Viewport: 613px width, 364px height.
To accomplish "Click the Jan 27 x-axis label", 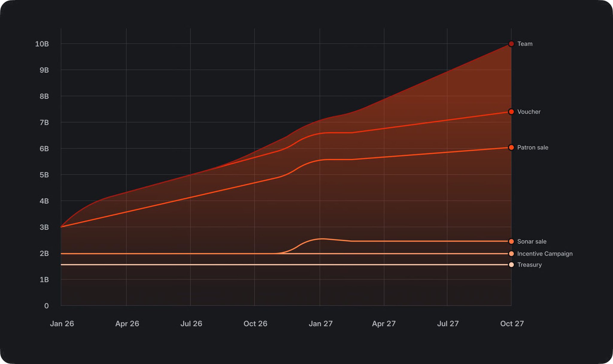I will [321, 324].
